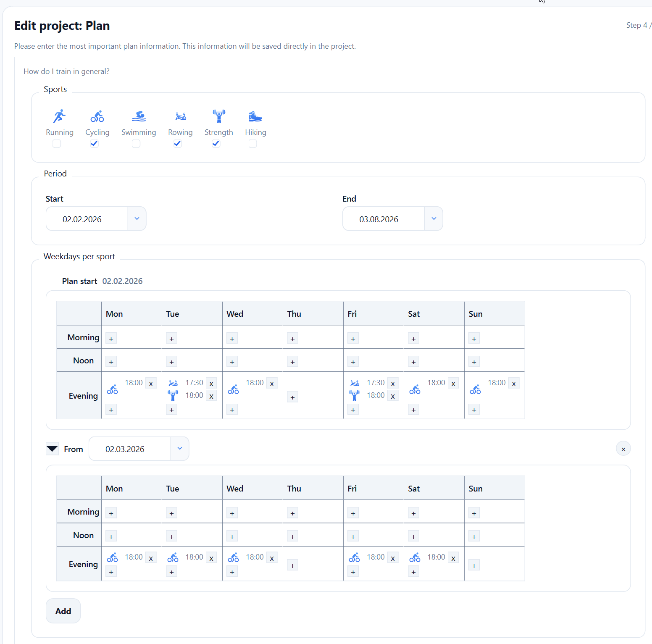Screen dimensions: 652x644
Task: Add a session on Thursday evening in first table
Action: click(292, 397)
